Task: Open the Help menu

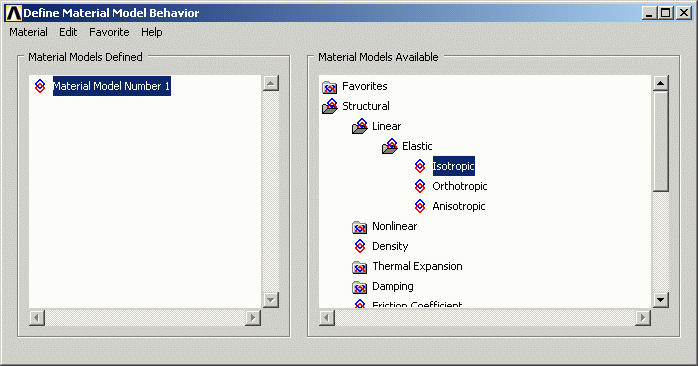Action: [x=151, y=32]
